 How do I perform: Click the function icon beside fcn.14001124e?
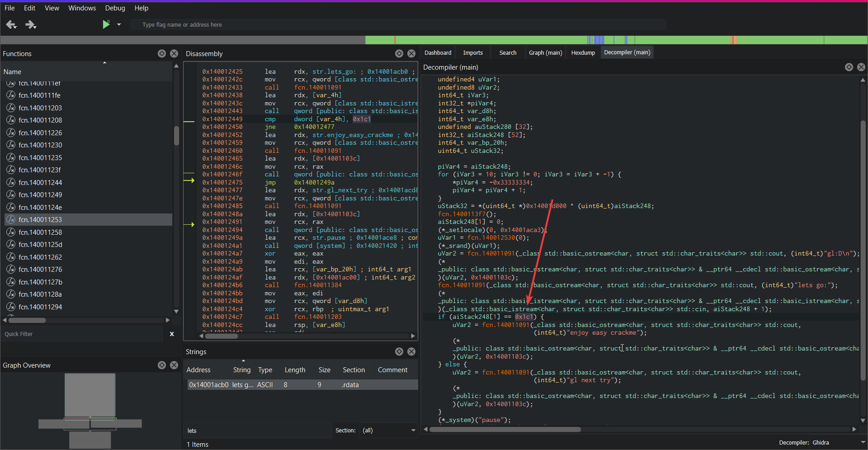(x=10, y=207)
